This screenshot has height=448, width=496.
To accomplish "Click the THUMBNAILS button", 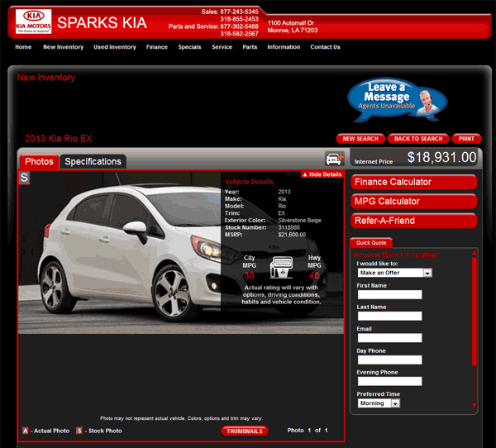I will (245, 431).
